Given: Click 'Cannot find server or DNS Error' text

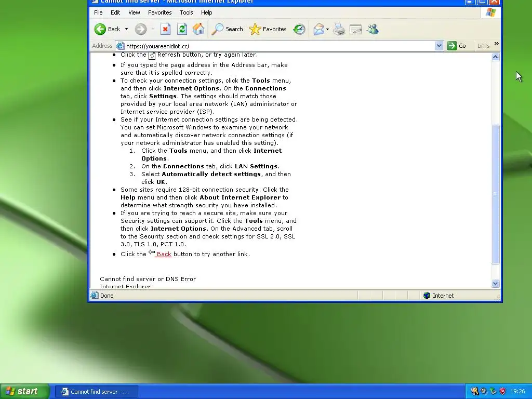Looking at the screenshot, I should click(148, 279).
